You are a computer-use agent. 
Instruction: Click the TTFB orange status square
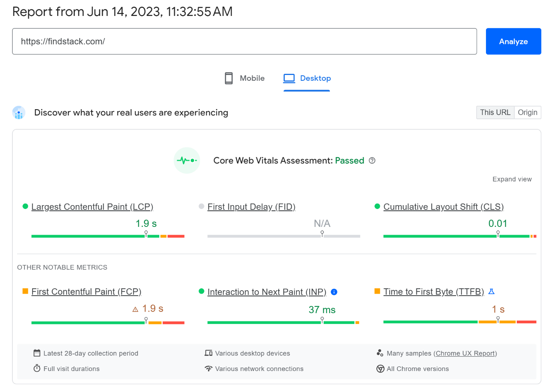coord(377,291)
